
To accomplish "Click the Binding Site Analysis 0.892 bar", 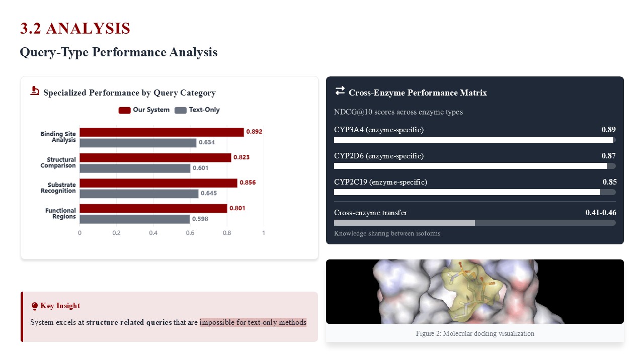I will (x=162, y=132).
